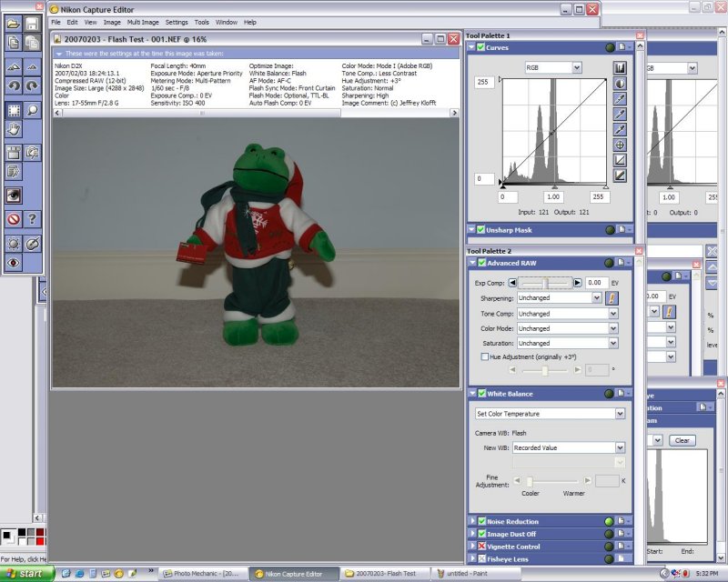
Task: Switch to Photo Mechanic in taskbar
Action: [x=202, y=574]
